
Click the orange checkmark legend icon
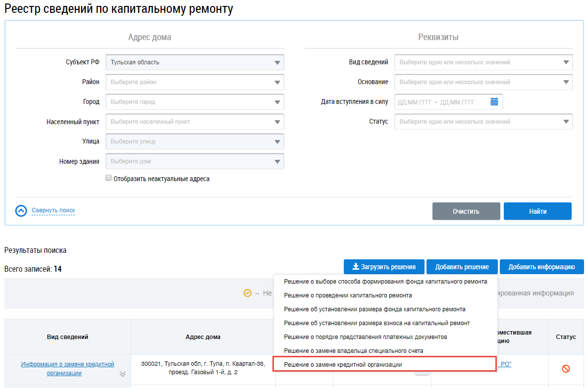[248, 293]
